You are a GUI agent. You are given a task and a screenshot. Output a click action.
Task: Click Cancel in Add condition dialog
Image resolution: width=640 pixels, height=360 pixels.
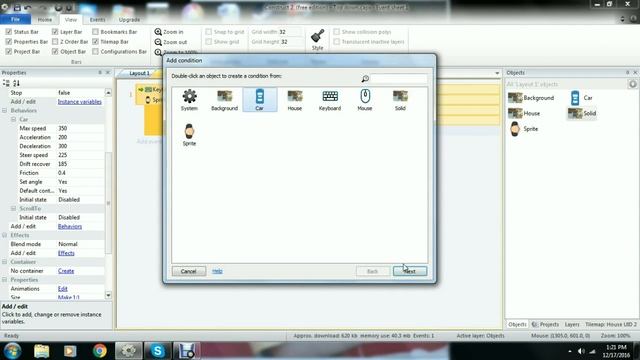point(189,271)
